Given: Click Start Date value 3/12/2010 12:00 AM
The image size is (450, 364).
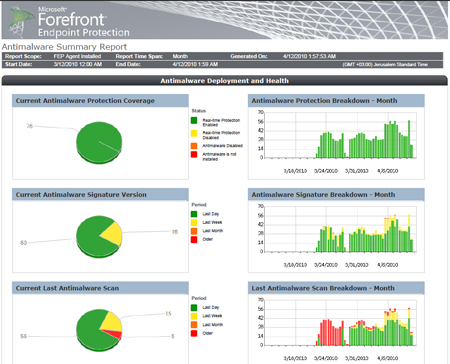Looking at the screenshot, I should [x=78, y=64].
